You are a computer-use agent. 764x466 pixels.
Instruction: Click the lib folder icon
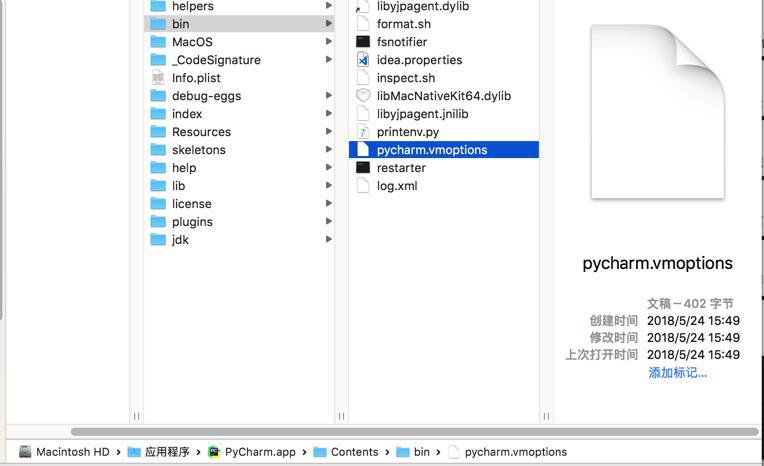coord(158,186)
